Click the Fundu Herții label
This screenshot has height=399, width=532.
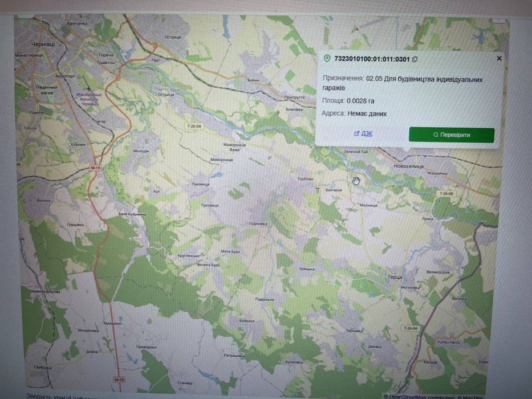point(449,342)
